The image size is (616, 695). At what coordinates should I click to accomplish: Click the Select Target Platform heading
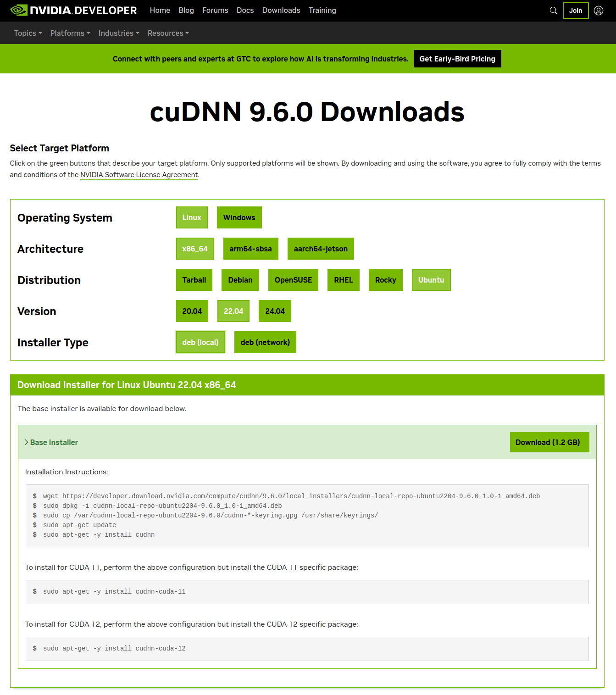[x=60, y=148]
